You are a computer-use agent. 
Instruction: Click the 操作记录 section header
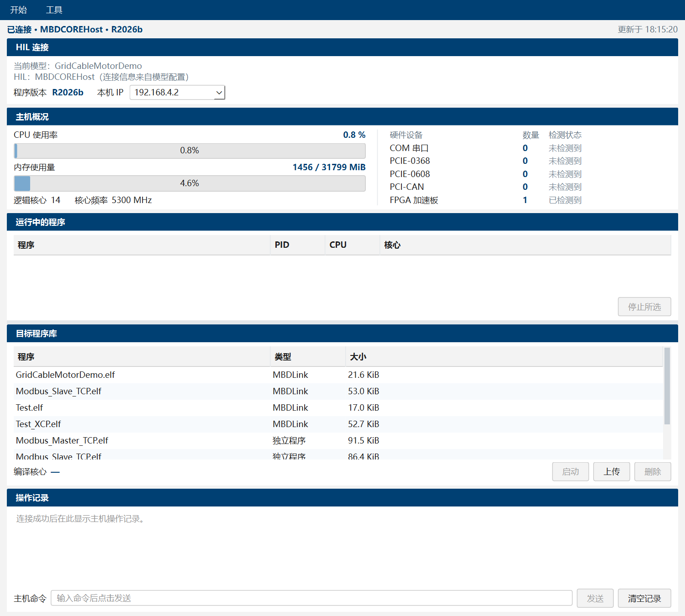point(342,498)
